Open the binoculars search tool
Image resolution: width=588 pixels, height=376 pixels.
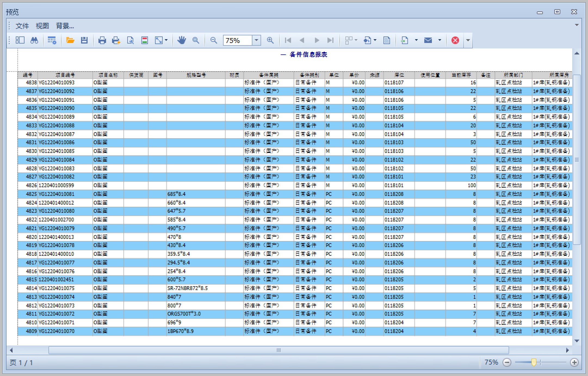click(x=34, y=40)
